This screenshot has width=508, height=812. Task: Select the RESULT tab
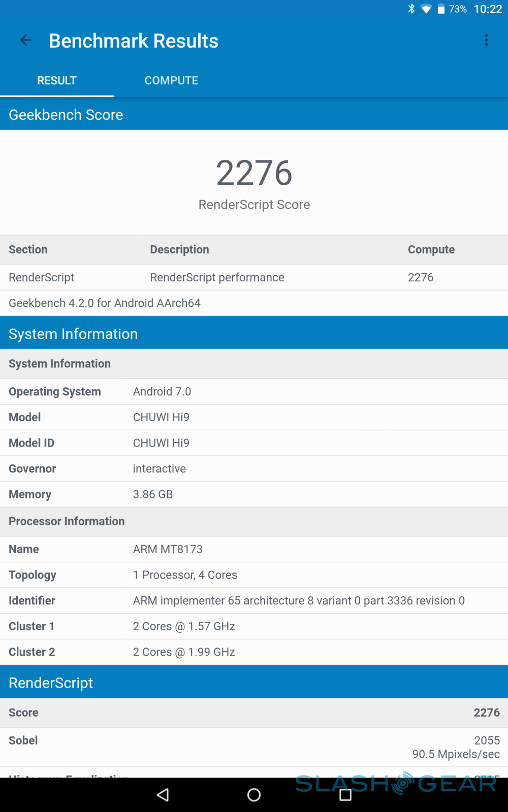57,81
